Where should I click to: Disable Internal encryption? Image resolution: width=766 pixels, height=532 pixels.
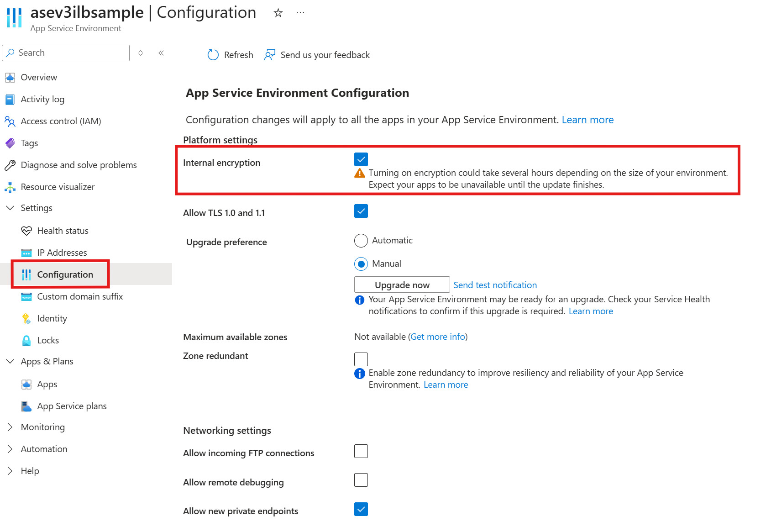pyautogui.click(x=361, y=159)
